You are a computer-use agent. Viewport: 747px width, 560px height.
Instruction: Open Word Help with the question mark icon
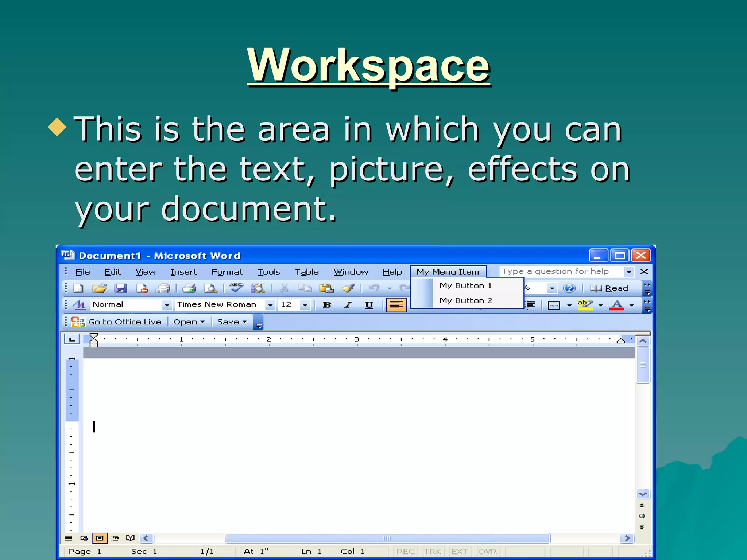[x=569, y=288]
